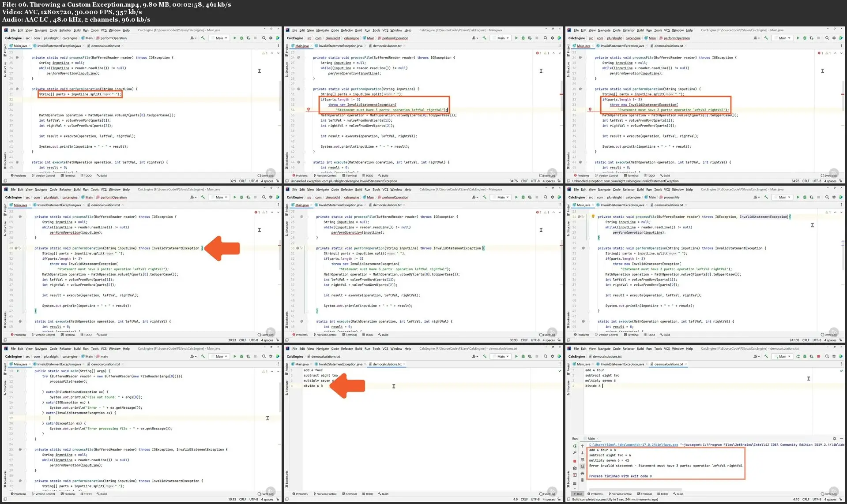Open IDE settings gear in caret 32:9 frame
Image resolution: width=847 pixels, height=504 pixels.
point(271,38)
